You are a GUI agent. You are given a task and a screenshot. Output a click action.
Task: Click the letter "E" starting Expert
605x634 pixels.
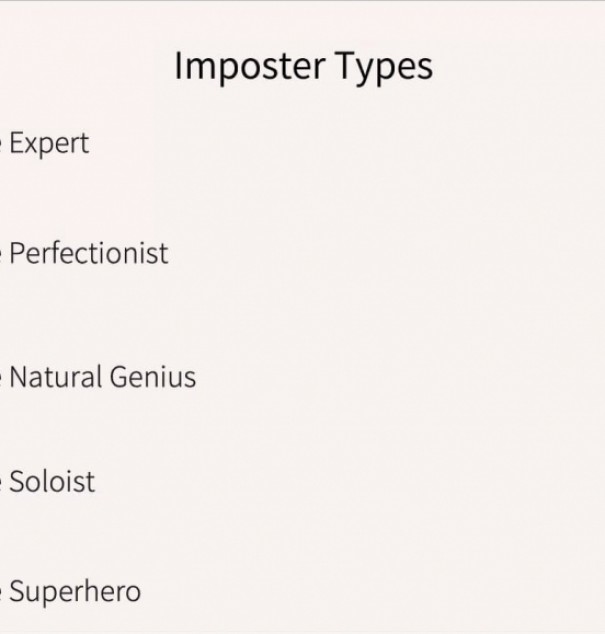[16, 143]
